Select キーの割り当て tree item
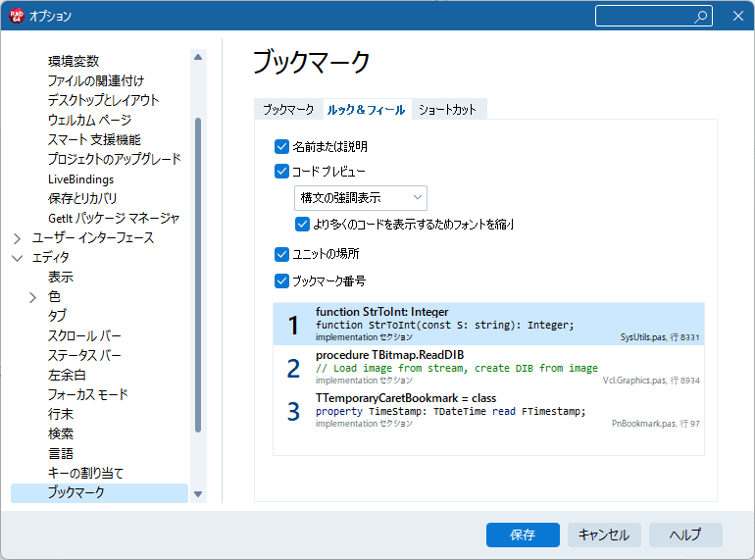The width and height of the screenshot is (755, 560). (x=85, y=474)
